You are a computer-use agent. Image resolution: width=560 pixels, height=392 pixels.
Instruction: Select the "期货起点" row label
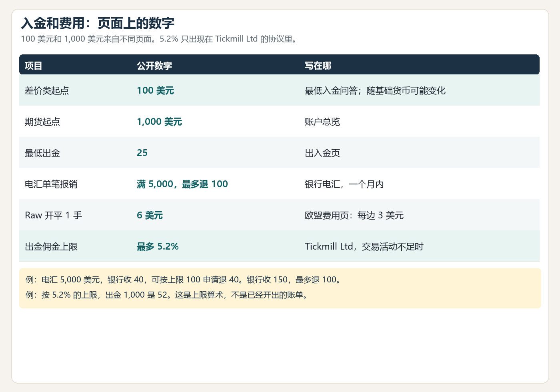click(x=42, y=122)
